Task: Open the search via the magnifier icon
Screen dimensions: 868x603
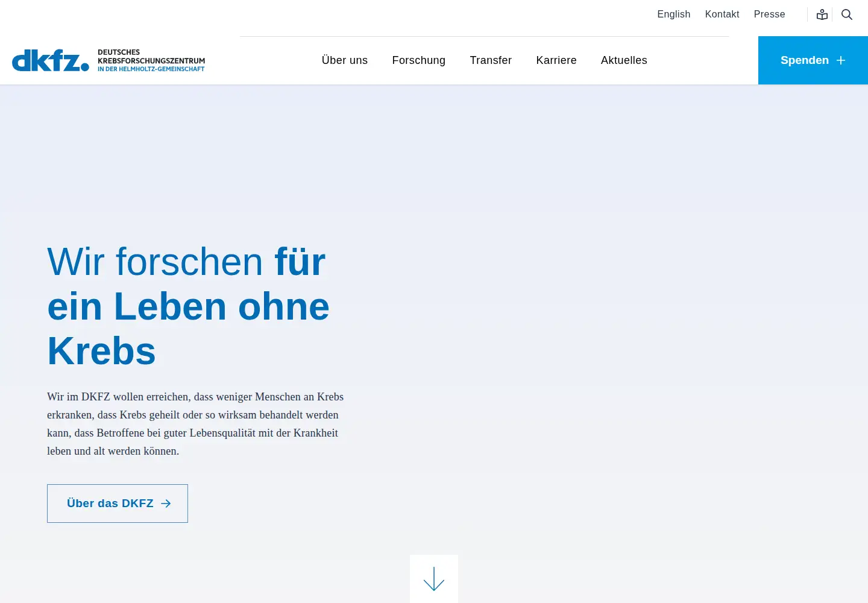Action: 847,14
